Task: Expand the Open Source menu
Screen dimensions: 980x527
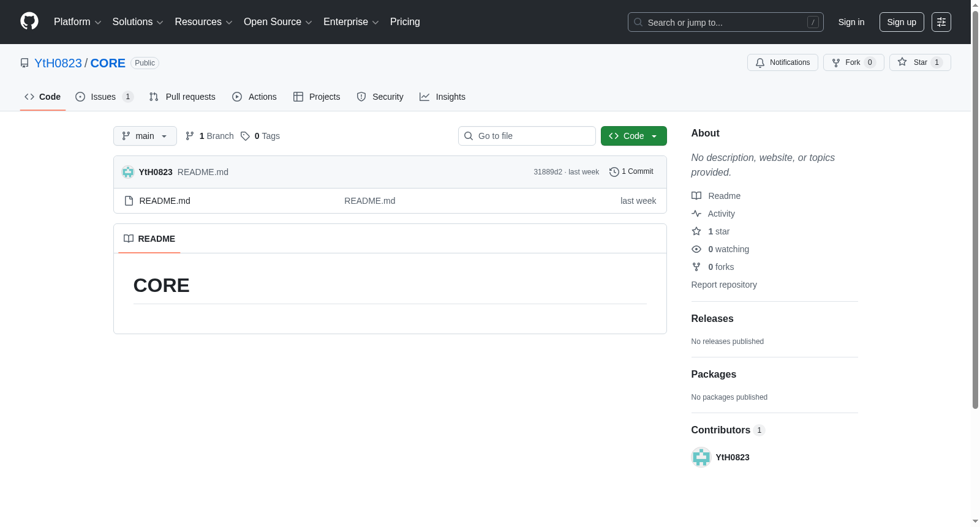Action: point(278,22)
